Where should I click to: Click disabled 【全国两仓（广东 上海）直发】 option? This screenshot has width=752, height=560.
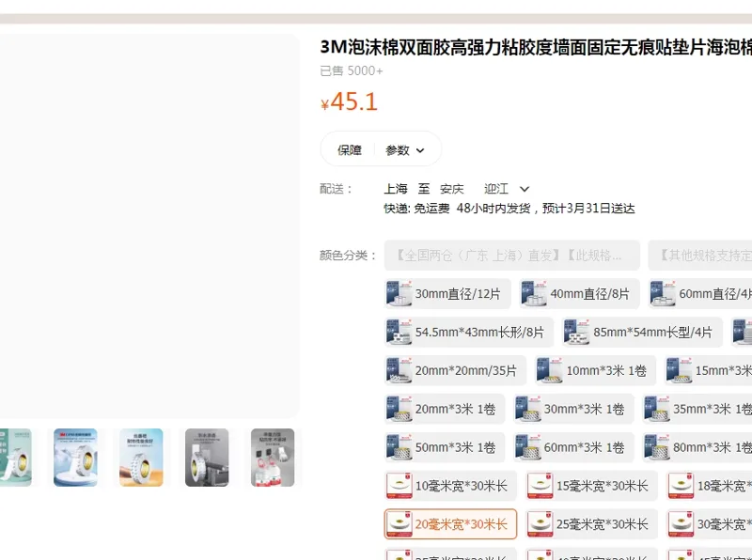(x=511, y=256)
